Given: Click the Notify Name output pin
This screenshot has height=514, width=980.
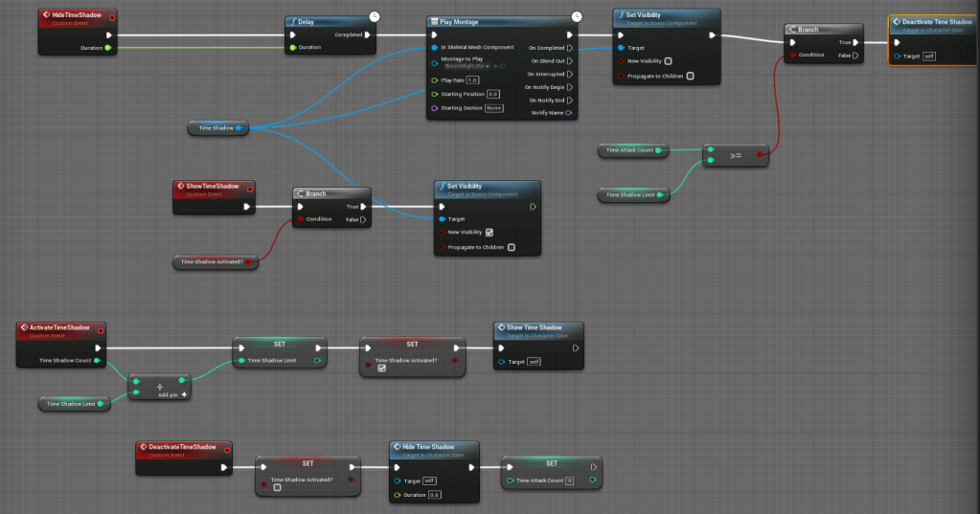Looking at the screenshot, I should (x=570, y=113).
